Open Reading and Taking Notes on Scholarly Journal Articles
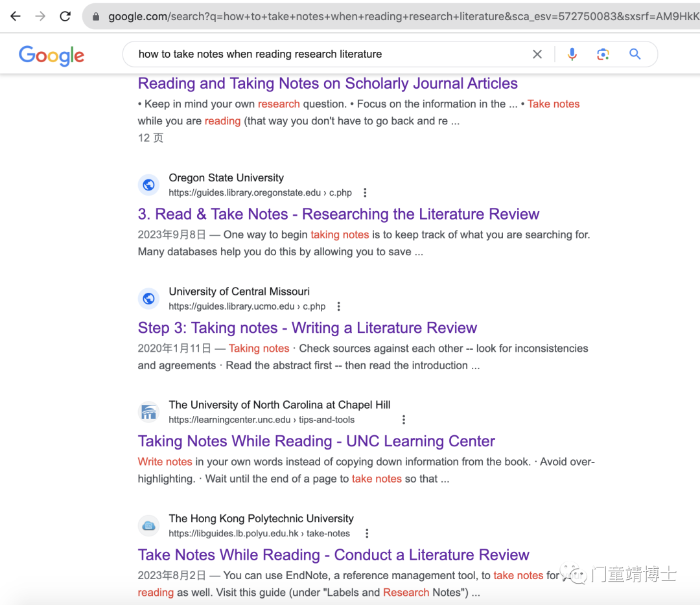The image size is (700, 605). [x=328, y=84]
